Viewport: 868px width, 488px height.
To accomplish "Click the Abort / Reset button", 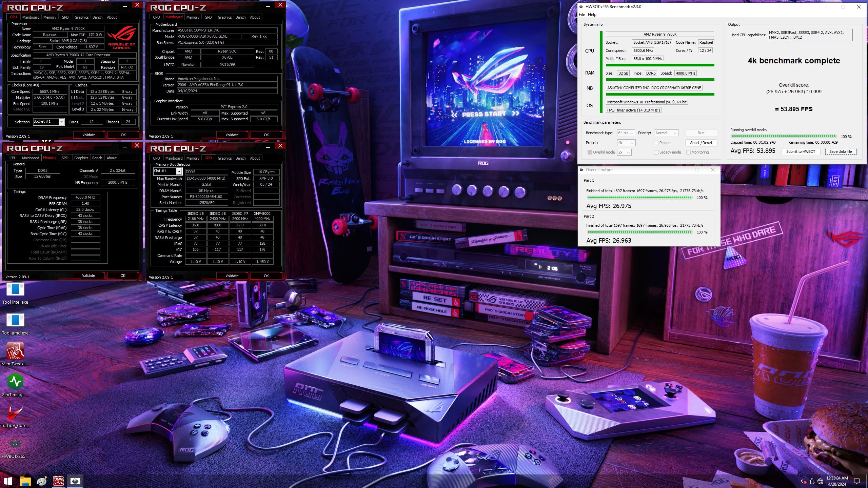I will coord(701,143).
